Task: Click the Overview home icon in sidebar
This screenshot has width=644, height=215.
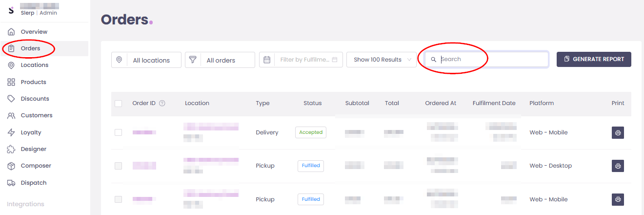Action: click(x=11, y=32)
